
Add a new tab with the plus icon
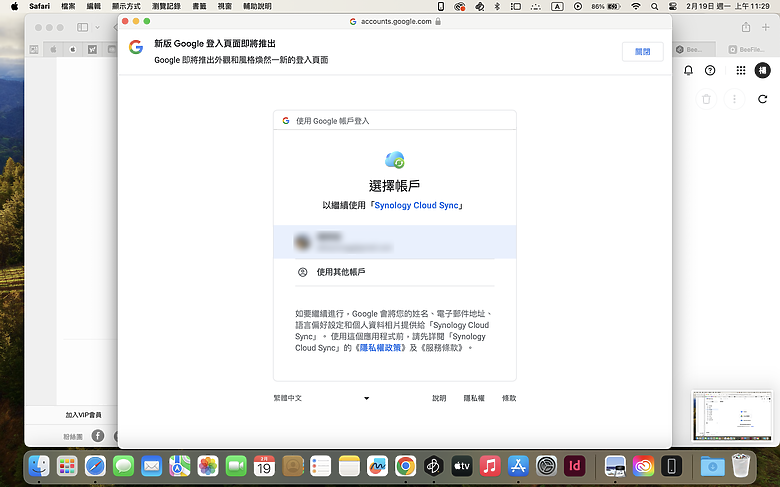[x=766, y=27]
